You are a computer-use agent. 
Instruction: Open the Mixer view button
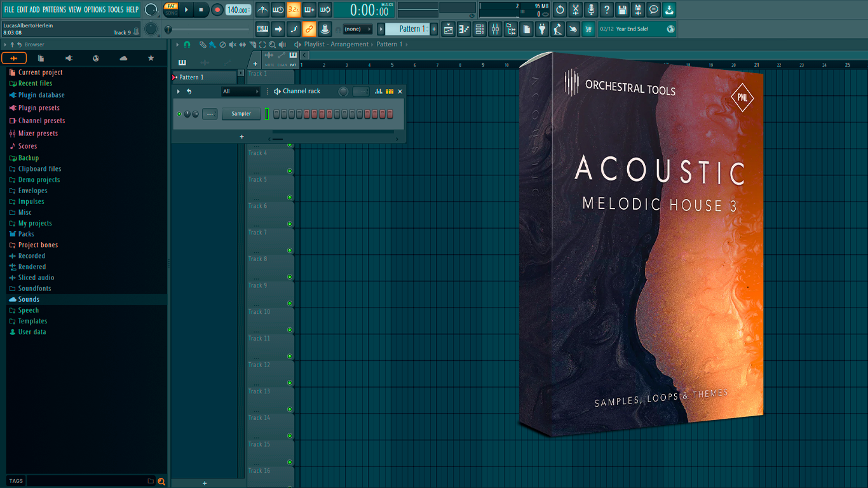495,29
